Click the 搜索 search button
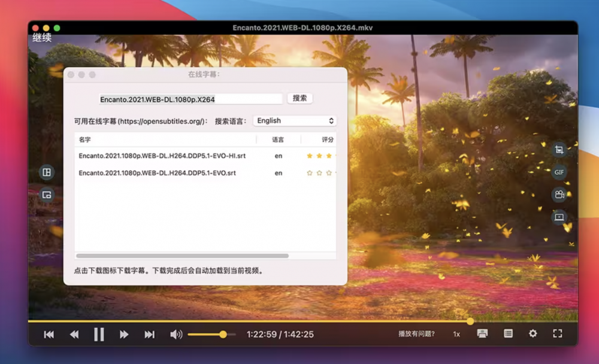Image resolution: width=599 pixels, height=364 pixels. [x=300, y=98]
